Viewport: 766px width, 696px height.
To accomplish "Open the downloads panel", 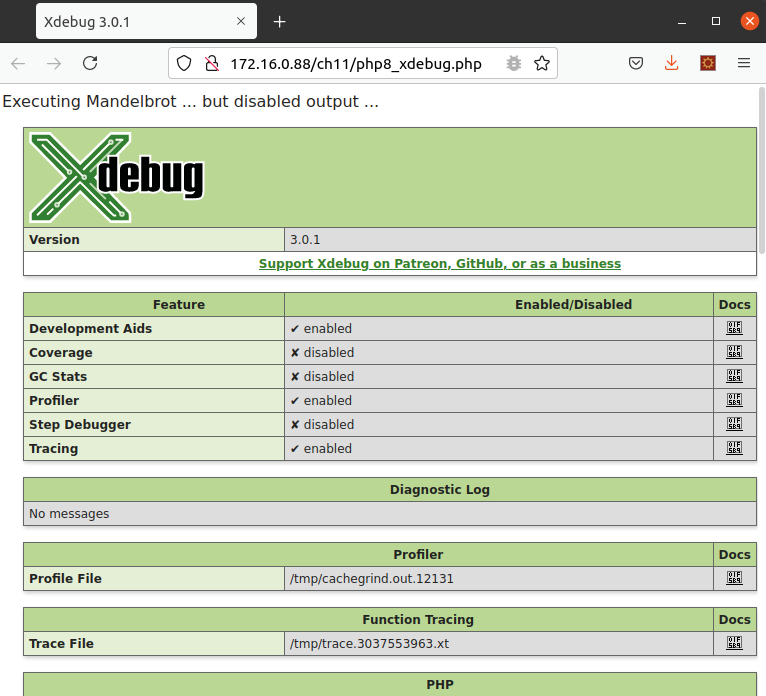I will (672, 63).
